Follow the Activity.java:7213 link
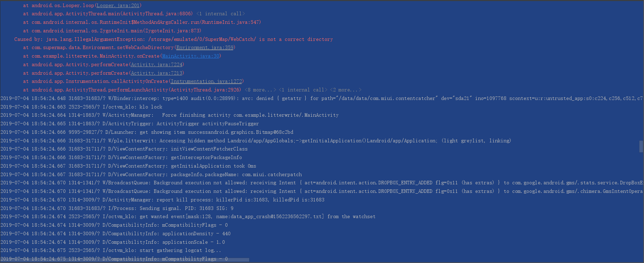Image resolution: width=644 pixels, height=263 pixels. [x=156, y=73]
